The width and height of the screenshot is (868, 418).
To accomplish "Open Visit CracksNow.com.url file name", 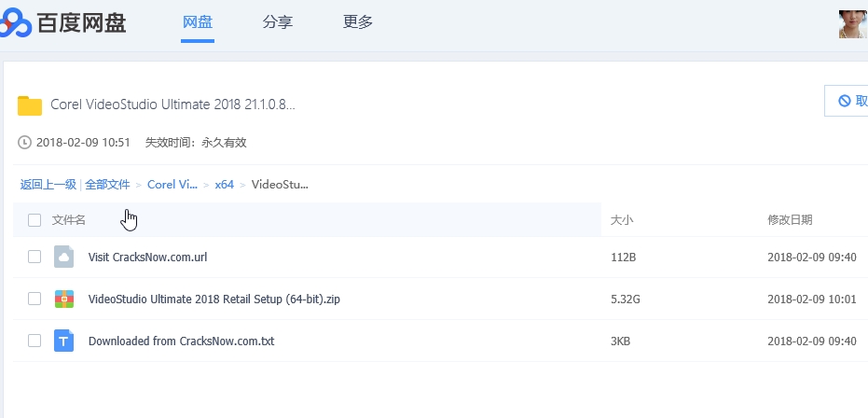I will pyautogui.click(x=148, y=257).
